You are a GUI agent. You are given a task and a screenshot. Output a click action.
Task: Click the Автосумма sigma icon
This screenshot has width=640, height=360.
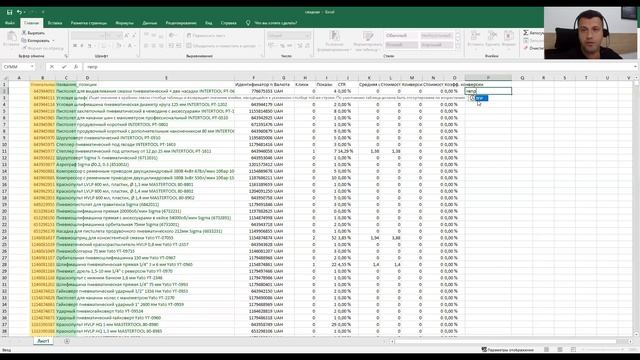pyautogui.click(x=526, y=33)
